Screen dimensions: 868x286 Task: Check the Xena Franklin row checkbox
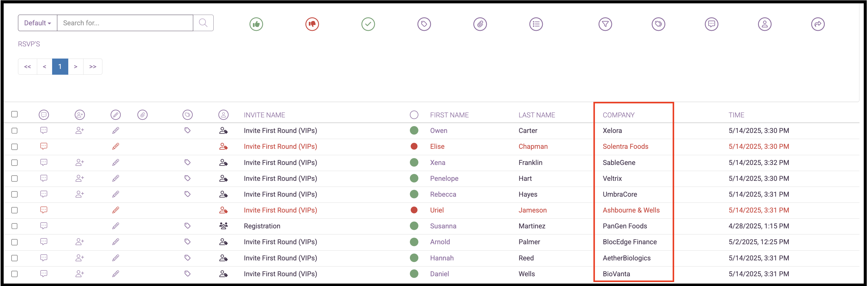(x=15, y=163)
